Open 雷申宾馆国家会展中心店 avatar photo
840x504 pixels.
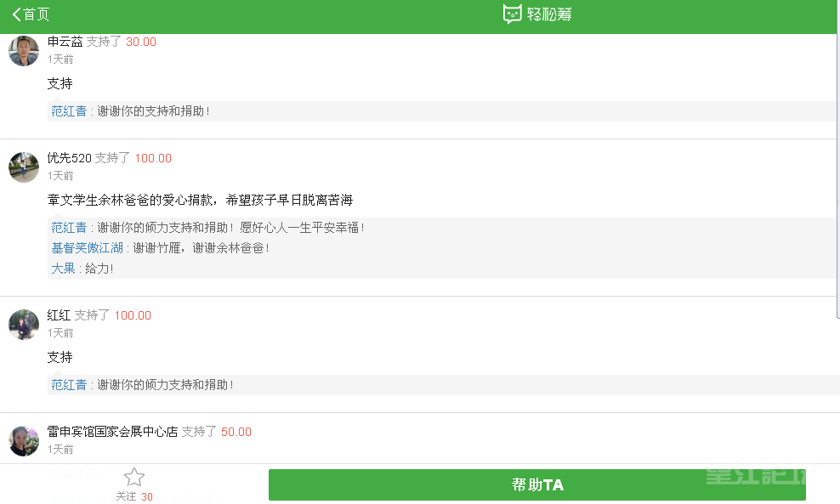(24, 441)
